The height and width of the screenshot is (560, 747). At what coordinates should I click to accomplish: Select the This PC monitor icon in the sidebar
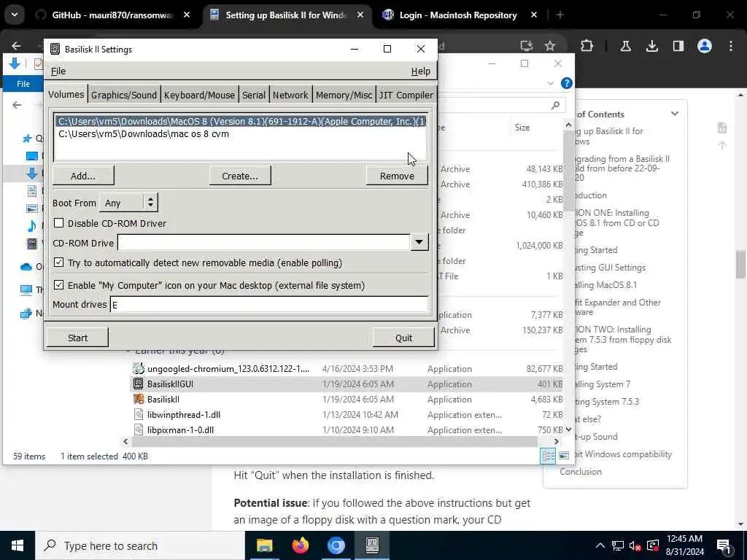(26, 289)
